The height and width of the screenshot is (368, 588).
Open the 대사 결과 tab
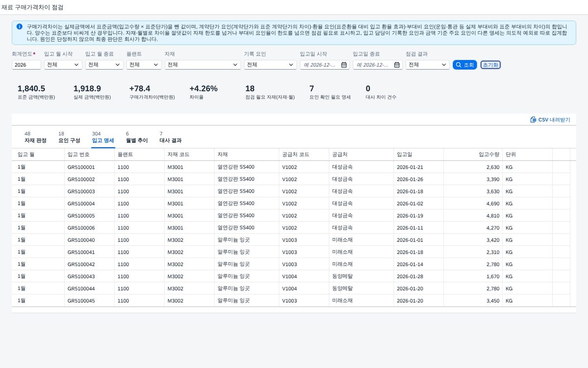tap(171, 137)
